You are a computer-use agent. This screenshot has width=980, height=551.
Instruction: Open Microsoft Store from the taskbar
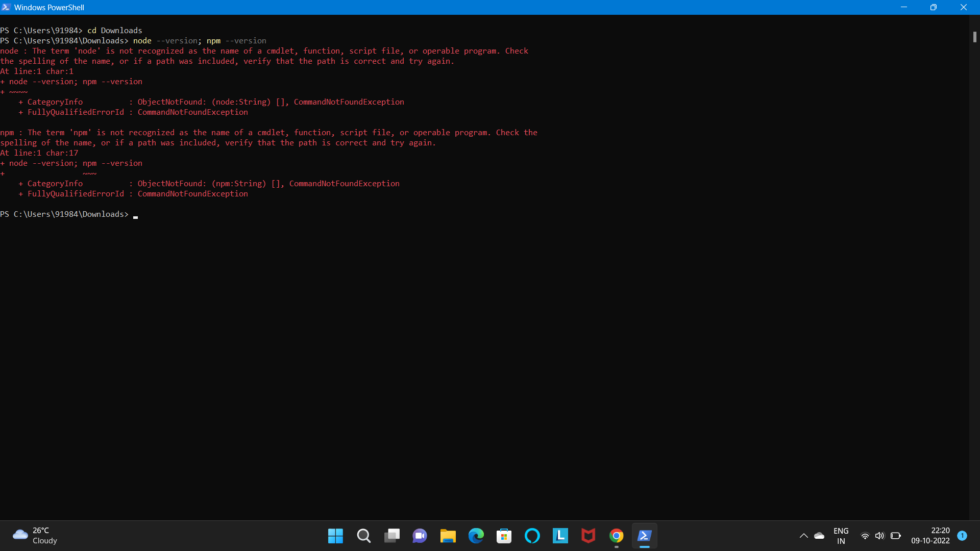pos(504,536)
